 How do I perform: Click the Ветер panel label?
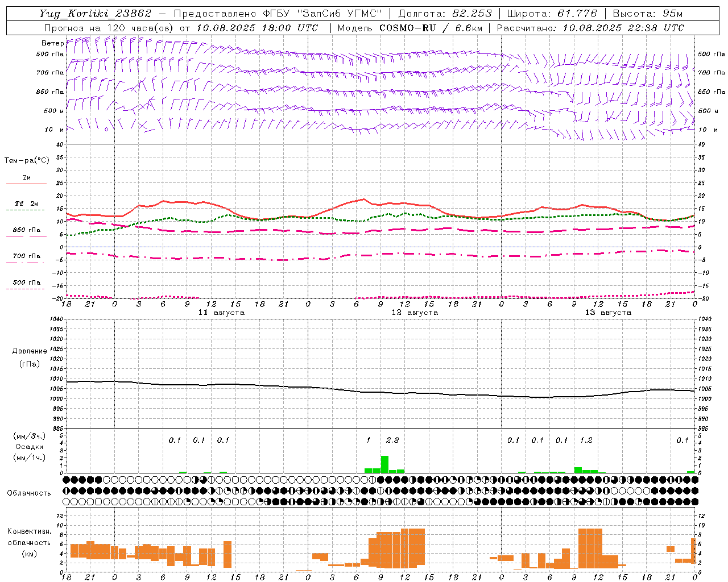coord(53,43)
